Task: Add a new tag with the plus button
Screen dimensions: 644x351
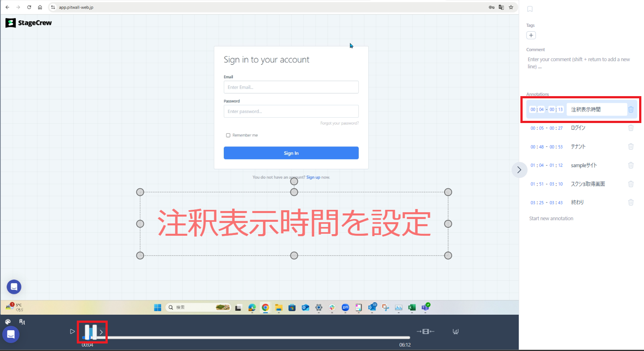Action: coord(531,35)
